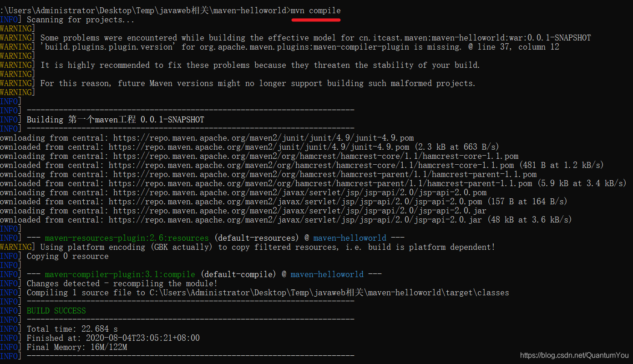Viewport: 633px width, 364px height.
Task: Click the Downloading hamcrest-core-1.1.pom line
Action: [x=259, y=156]
